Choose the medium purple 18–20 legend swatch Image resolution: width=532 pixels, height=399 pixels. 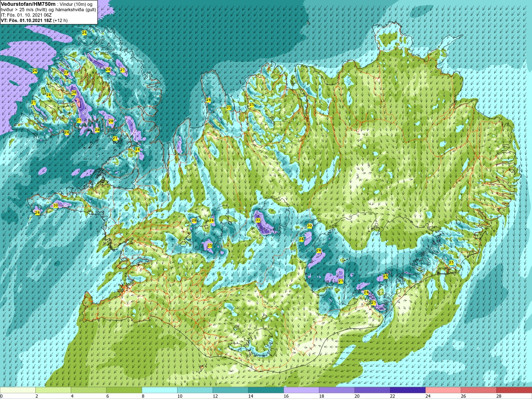pyautogui.click(x=337, y=390)
